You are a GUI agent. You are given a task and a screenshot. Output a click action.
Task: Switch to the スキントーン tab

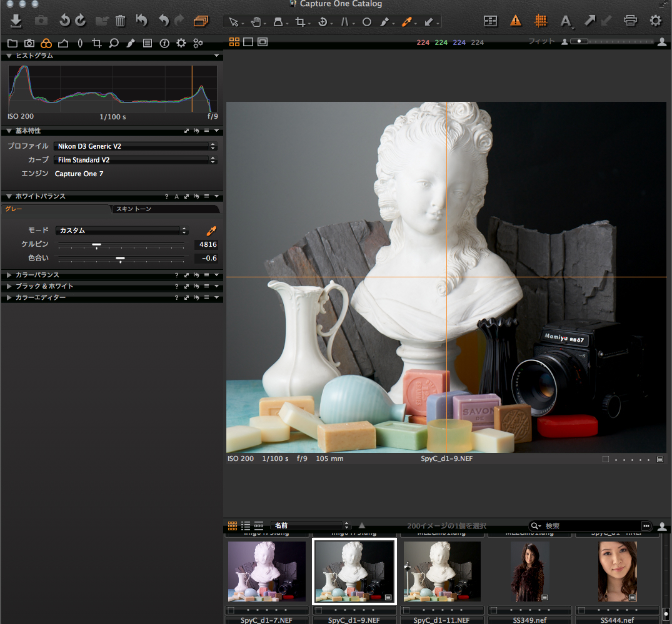pos(134,209)
